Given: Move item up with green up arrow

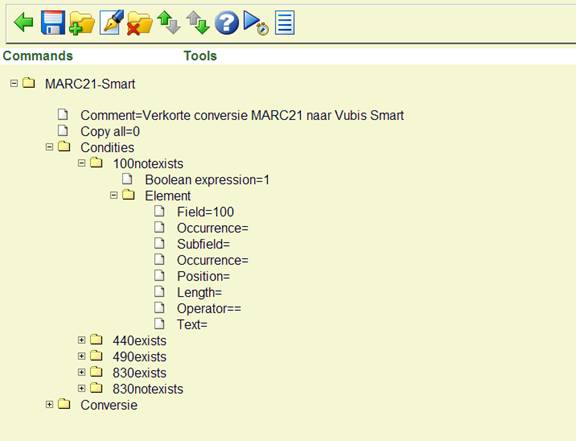Looking at the screenshot, I should click(x=169, y=22).
